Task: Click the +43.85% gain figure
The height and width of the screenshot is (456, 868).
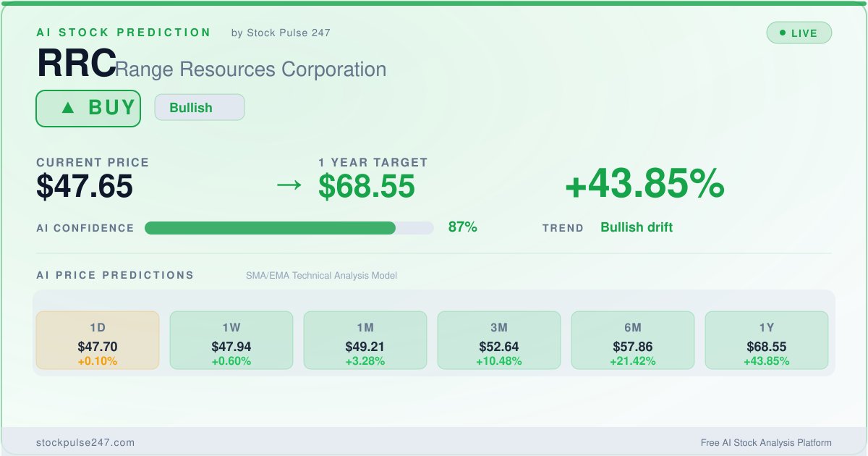Action: [x=644, y=185]
